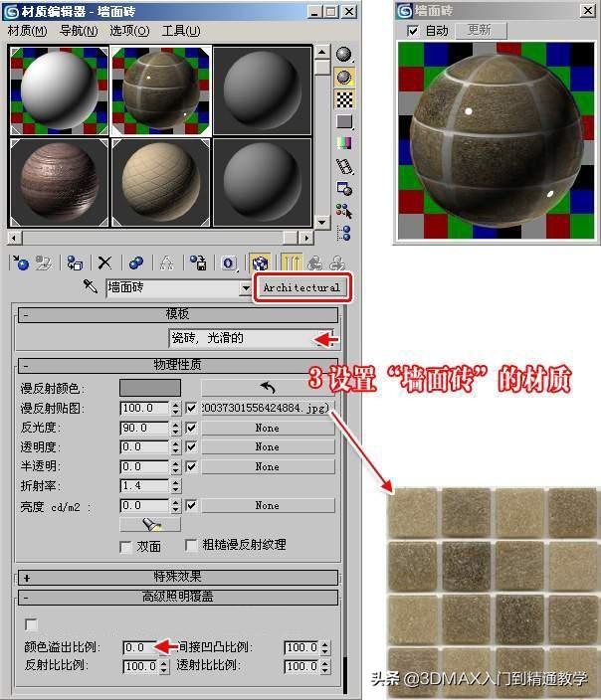Toggle the 自动 checkbox in preview window
This screenshot has height=700, width=601.
coord(414,31)
